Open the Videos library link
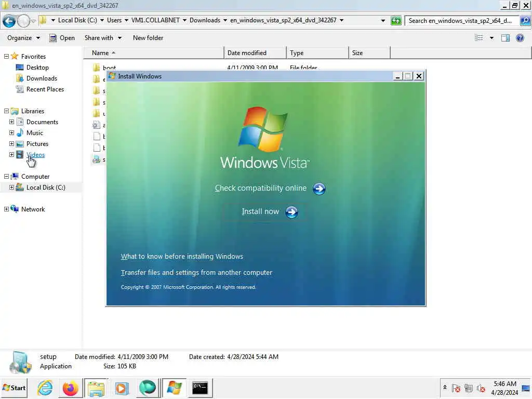532x399 pixels. [36, 155]
